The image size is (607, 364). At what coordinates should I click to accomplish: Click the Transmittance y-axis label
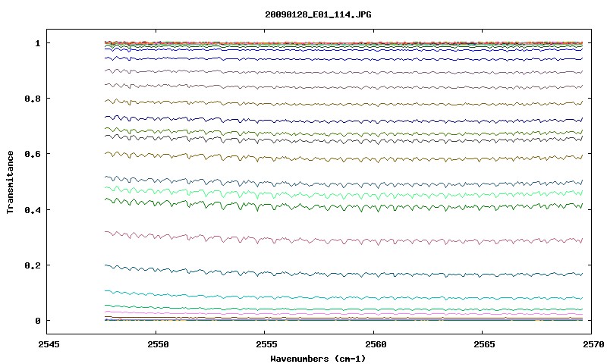tap(10, 182)
